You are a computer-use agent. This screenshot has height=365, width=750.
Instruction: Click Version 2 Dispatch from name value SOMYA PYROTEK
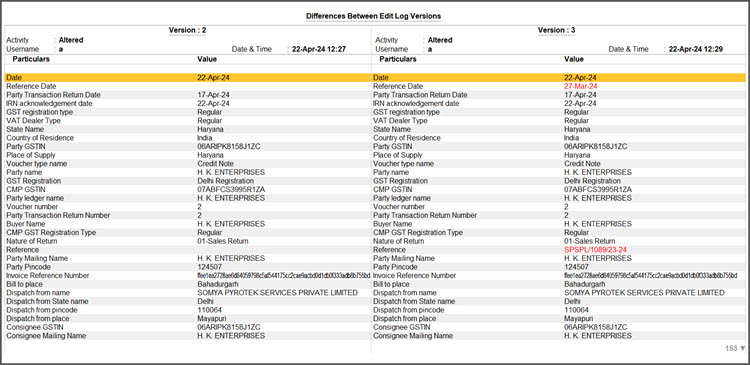277,293
